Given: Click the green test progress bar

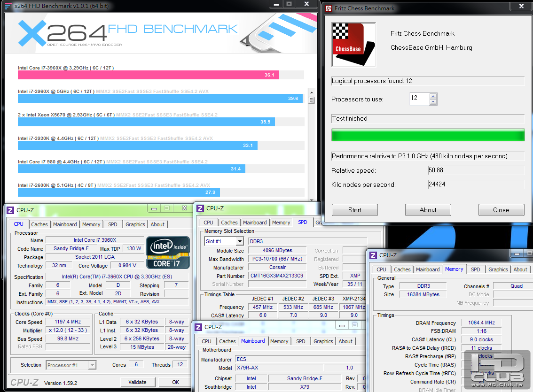Looking at the screenshot, I should 428,135.
